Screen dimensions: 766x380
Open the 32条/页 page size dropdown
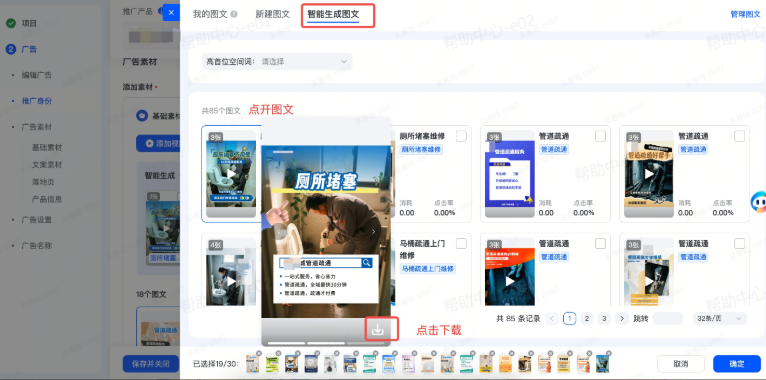(x=720, y=318)
